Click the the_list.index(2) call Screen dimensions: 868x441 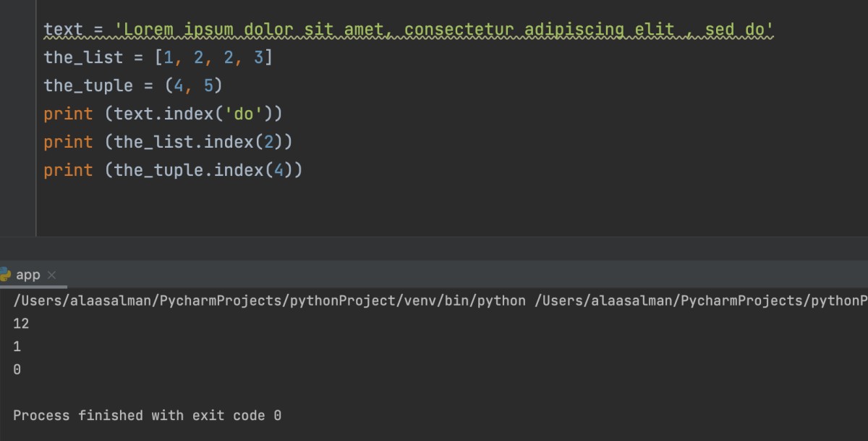pos(199,142)
